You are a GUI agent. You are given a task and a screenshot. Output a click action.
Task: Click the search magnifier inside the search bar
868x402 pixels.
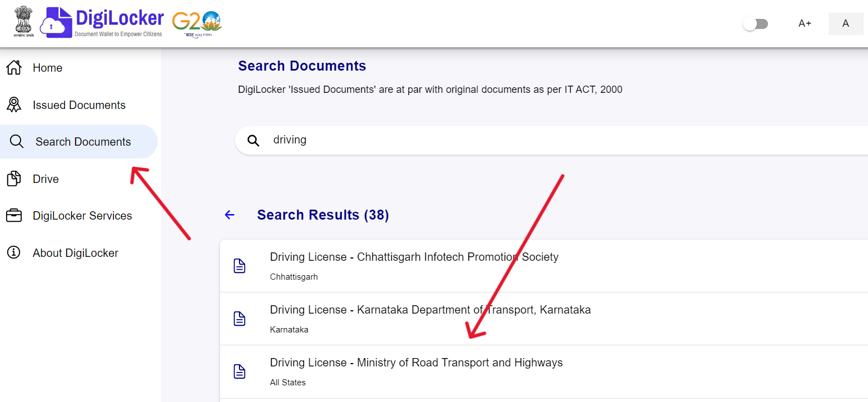253,140
